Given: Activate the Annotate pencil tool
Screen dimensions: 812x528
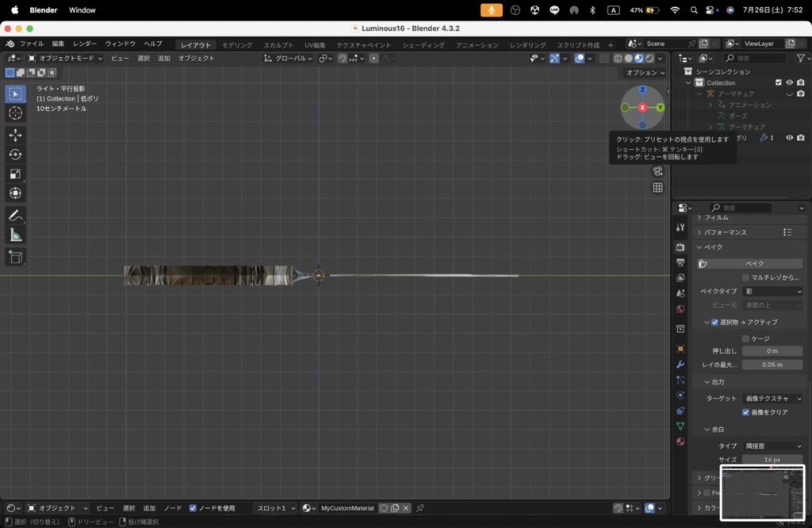Looking at the screenshot, I should [15, 216].
